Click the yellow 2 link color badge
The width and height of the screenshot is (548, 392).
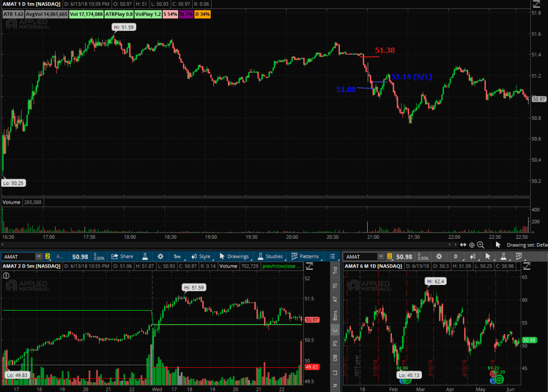(x=47, y=257)
